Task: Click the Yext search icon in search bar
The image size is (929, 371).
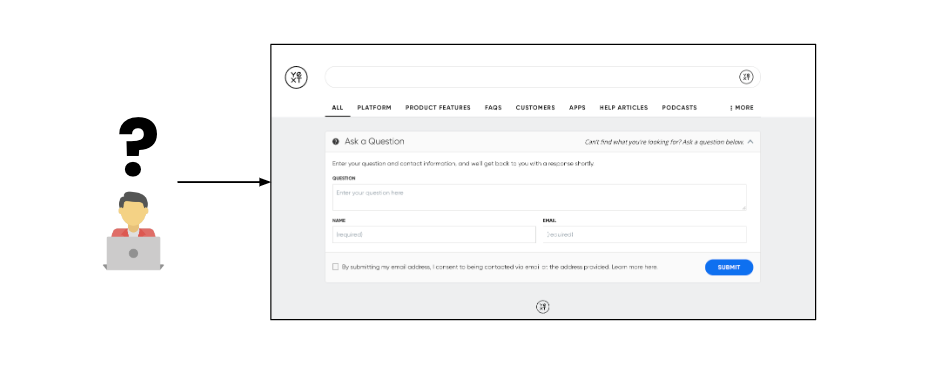Action: 746,77
